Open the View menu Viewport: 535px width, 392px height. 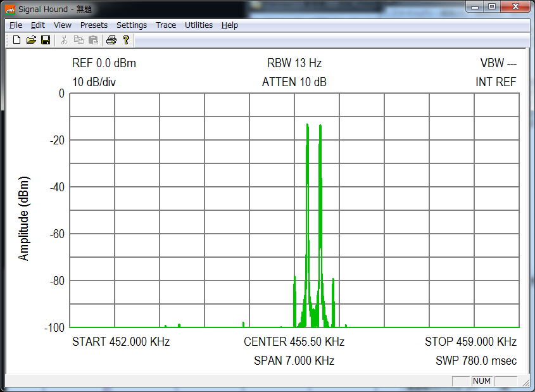coord(63,25)
